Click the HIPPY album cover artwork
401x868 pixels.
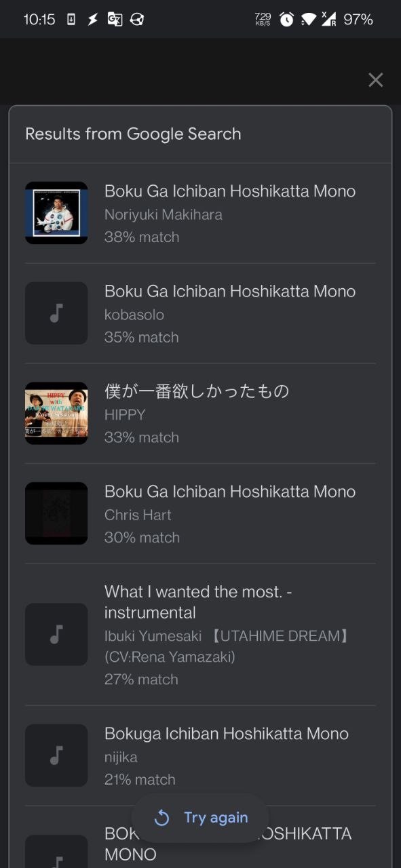click(56, 413)
